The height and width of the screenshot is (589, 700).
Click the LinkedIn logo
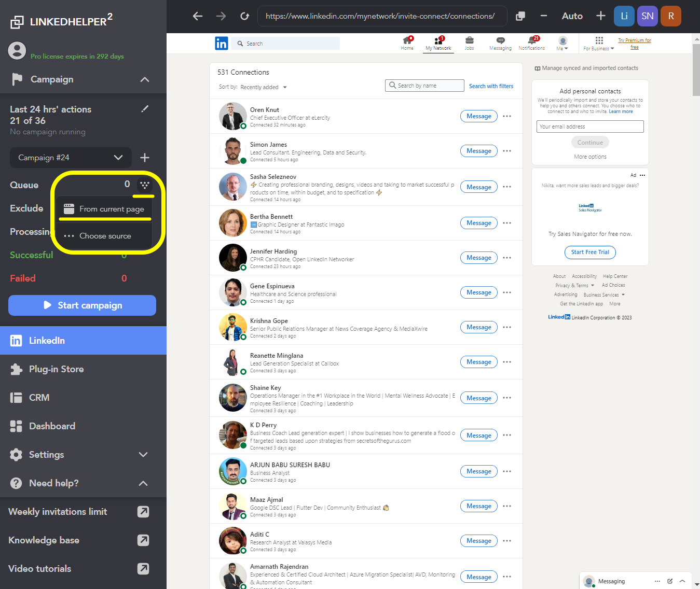coord(222,43)
